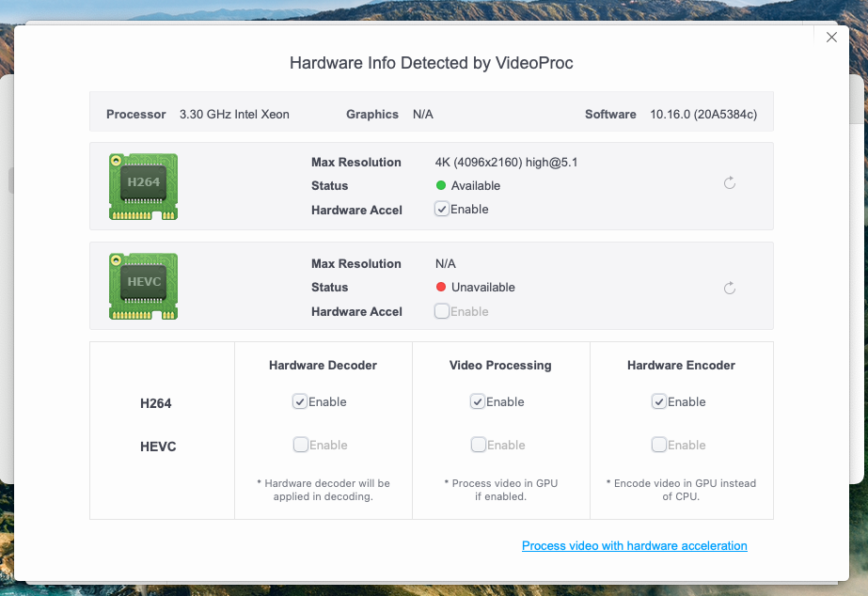Toggle HEVC Hardware Encoder Enable checkbox

658,445
